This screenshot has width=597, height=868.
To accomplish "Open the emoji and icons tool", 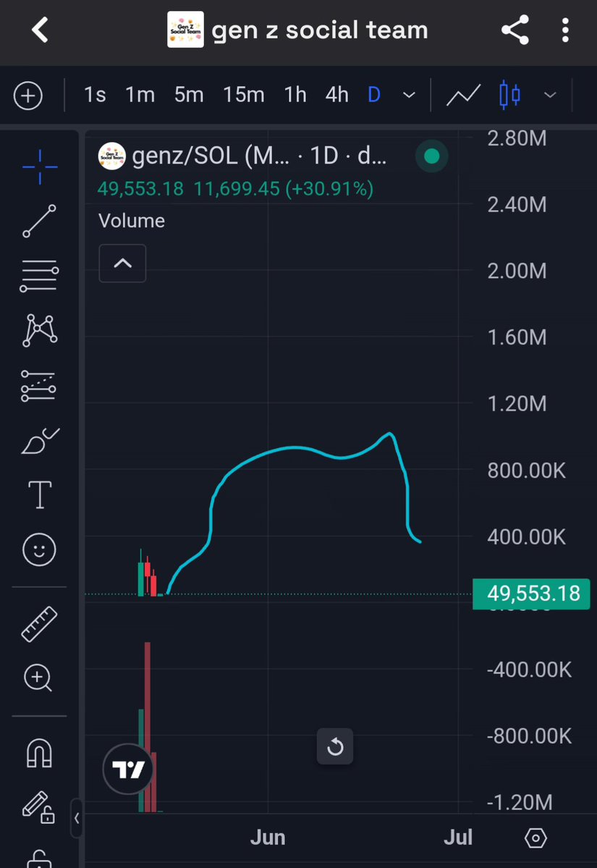I will point(39,549).
